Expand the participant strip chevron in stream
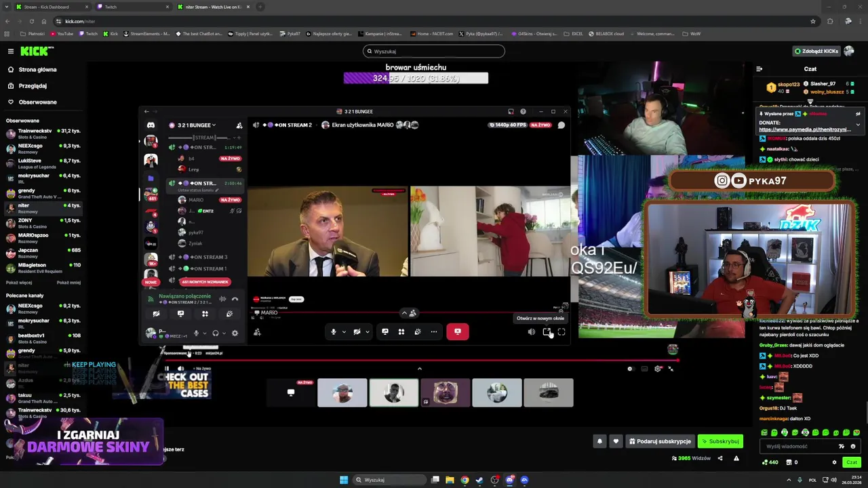Image resolution: width=868 pixels, height=488 pixels. 419,369
